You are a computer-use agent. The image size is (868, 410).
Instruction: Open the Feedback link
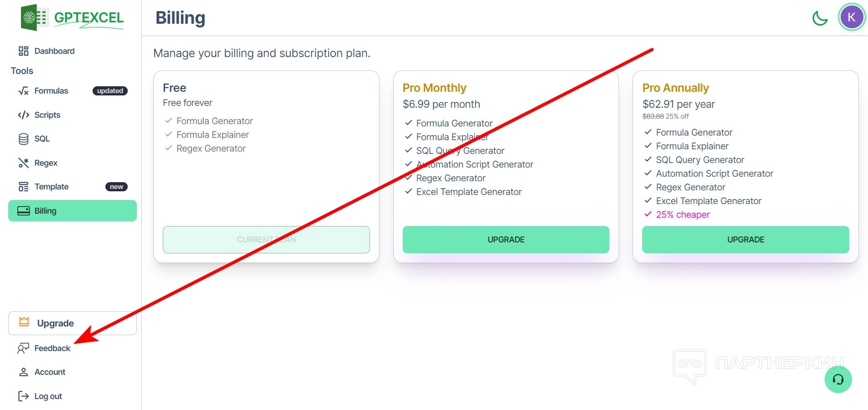[x=52, y=348]
